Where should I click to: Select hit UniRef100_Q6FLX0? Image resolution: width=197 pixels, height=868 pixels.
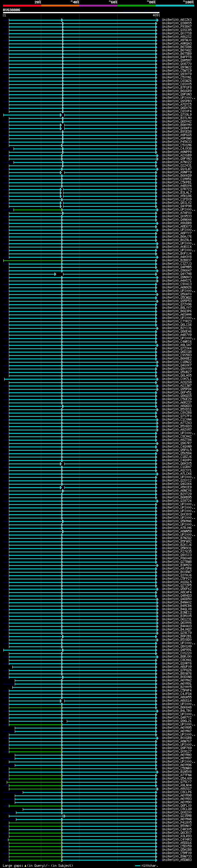pyautogui.click(x=177, y=806)
